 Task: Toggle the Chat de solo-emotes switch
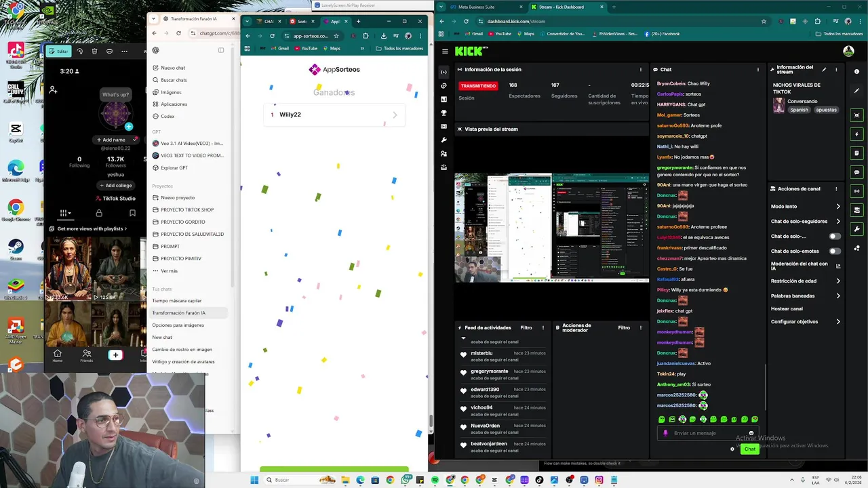[835, 251]
